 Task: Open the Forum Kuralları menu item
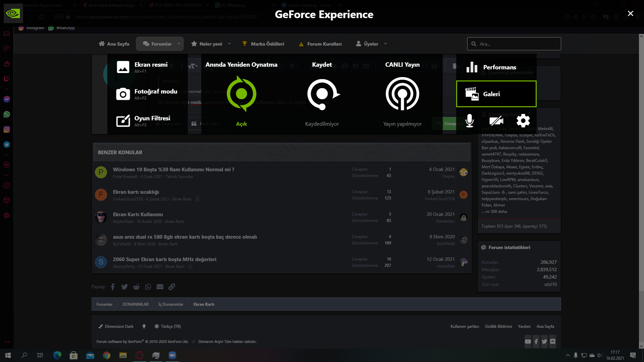click(320, 44)
